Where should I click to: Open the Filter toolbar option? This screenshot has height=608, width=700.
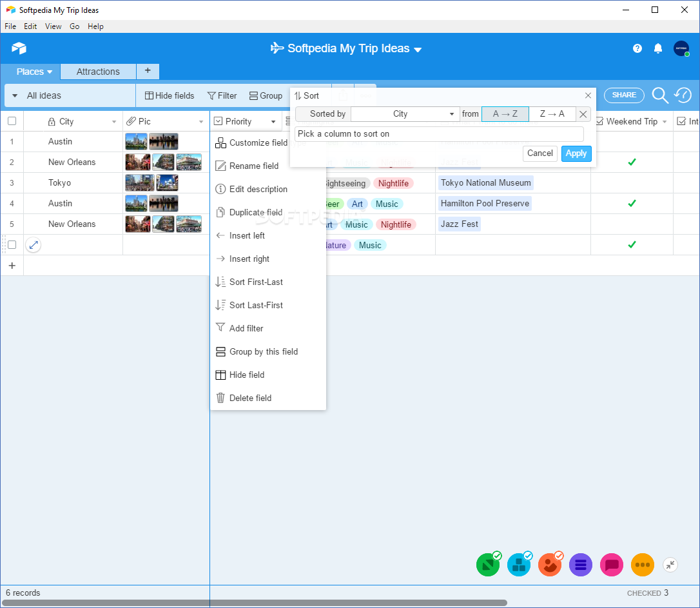click(222, 95)
